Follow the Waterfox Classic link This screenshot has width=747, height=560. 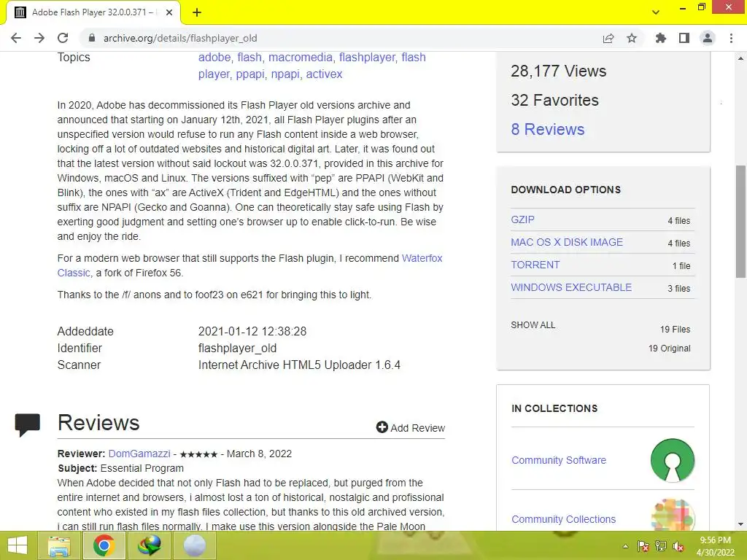pyautogui.click(x=422, y=258)
